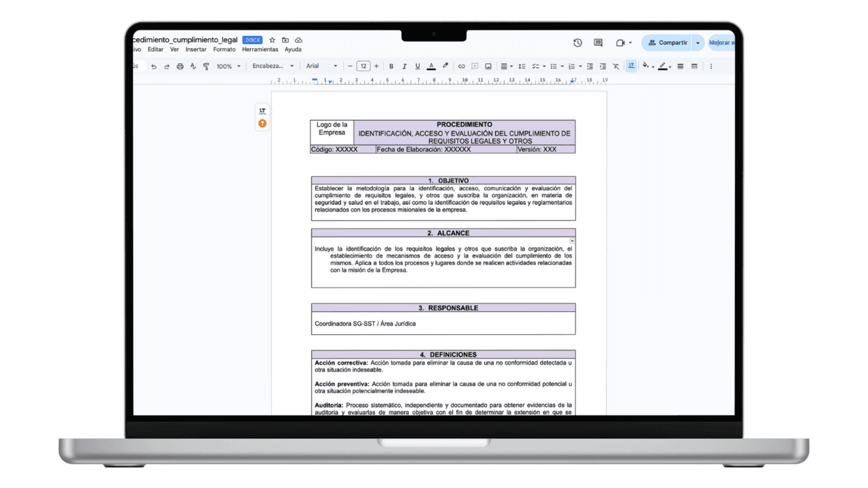
Task: Click the underline icon
Action: click(416, 66)
